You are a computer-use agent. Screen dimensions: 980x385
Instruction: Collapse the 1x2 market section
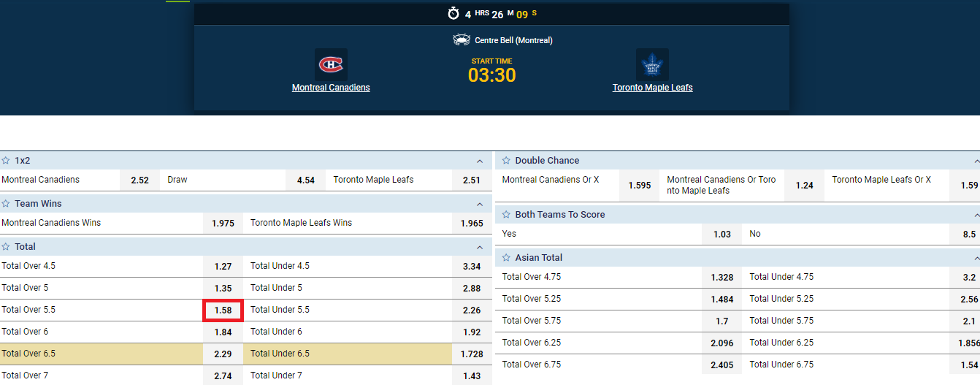point(480,161)
